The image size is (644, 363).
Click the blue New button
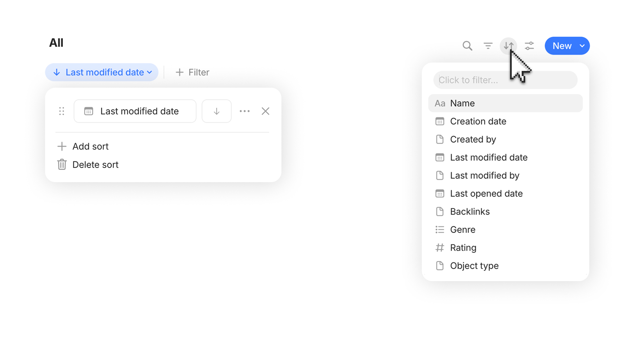[562, 46]
